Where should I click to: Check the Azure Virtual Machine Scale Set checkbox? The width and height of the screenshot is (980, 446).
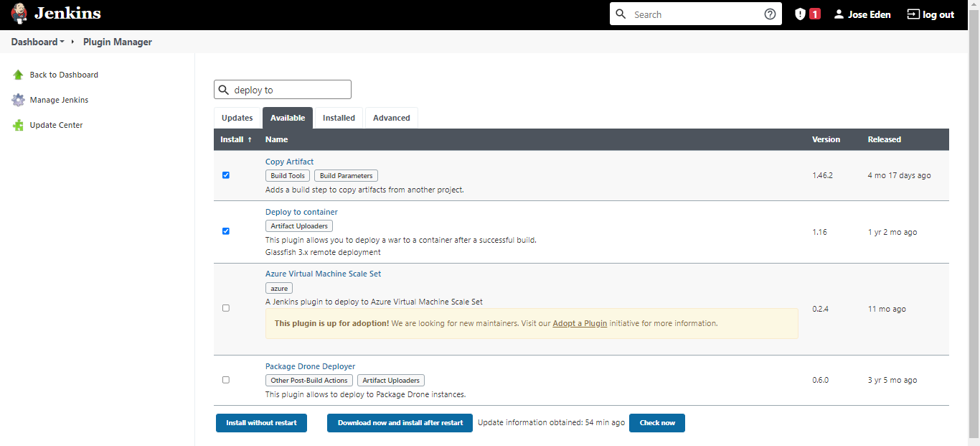(226, 308)
